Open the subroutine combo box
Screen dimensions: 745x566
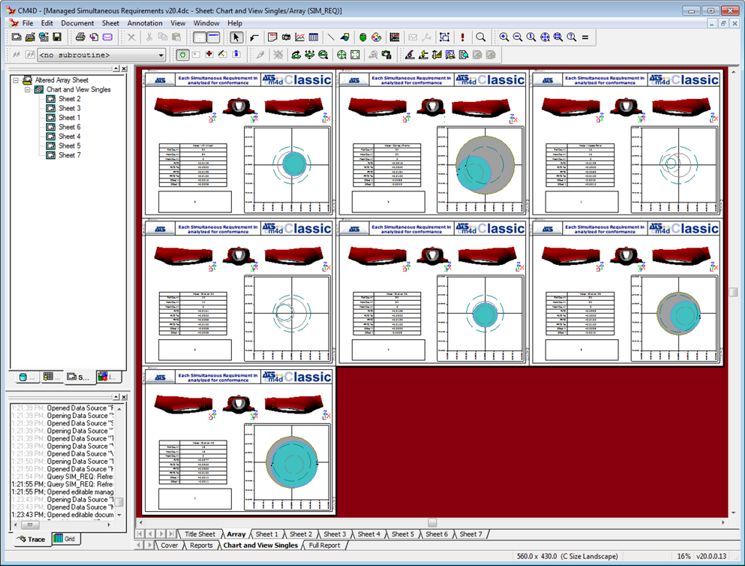click(102, 55)
